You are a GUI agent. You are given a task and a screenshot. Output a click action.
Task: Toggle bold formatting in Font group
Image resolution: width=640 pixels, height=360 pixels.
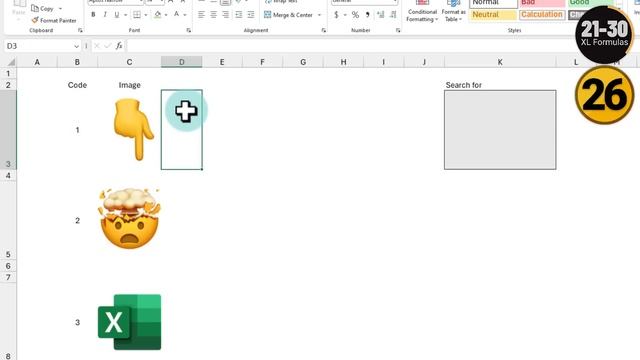coord(93,15)
